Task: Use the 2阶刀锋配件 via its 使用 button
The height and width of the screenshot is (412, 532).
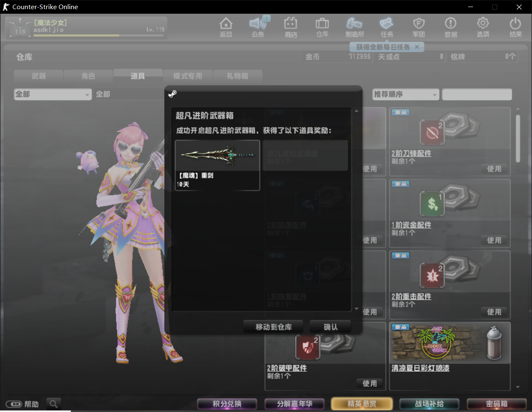Action: click(494, 169)
